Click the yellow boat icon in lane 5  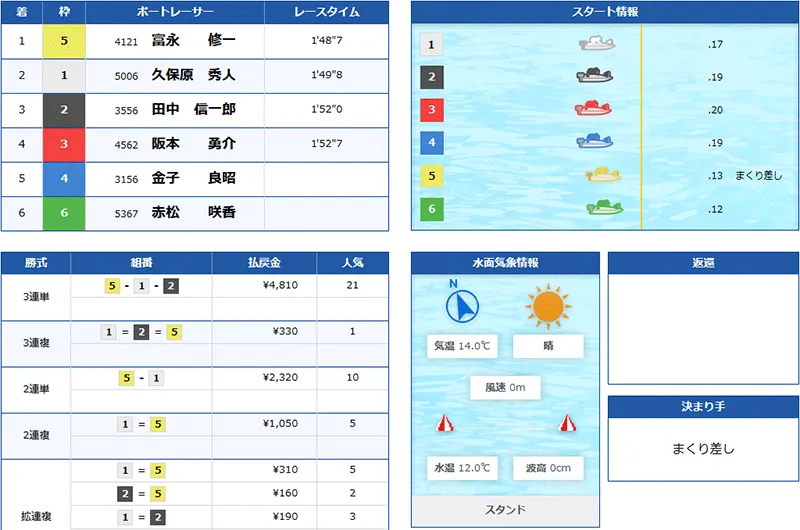(603, 174)
